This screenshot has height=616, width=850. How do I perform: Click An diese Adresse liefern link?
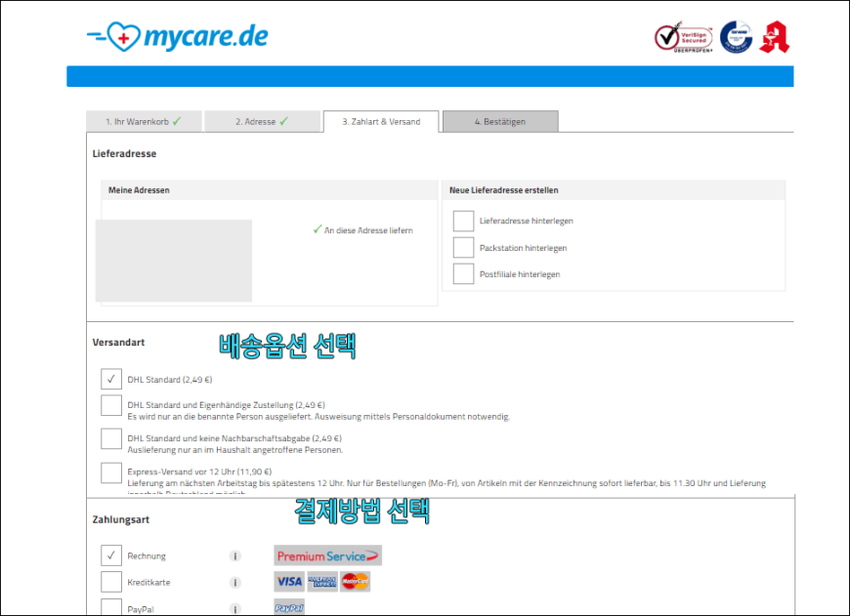(368, 230)
